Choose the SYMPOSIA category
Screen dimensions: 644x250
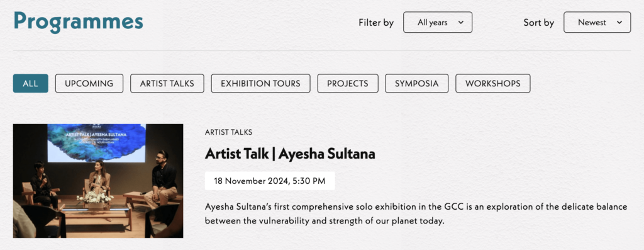coord(416,84)
